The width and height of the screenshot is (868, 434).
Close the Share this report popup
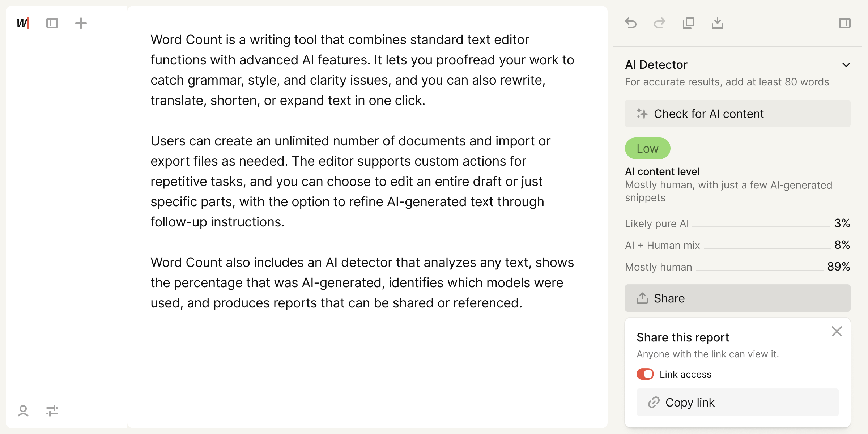tap(837, 331)
